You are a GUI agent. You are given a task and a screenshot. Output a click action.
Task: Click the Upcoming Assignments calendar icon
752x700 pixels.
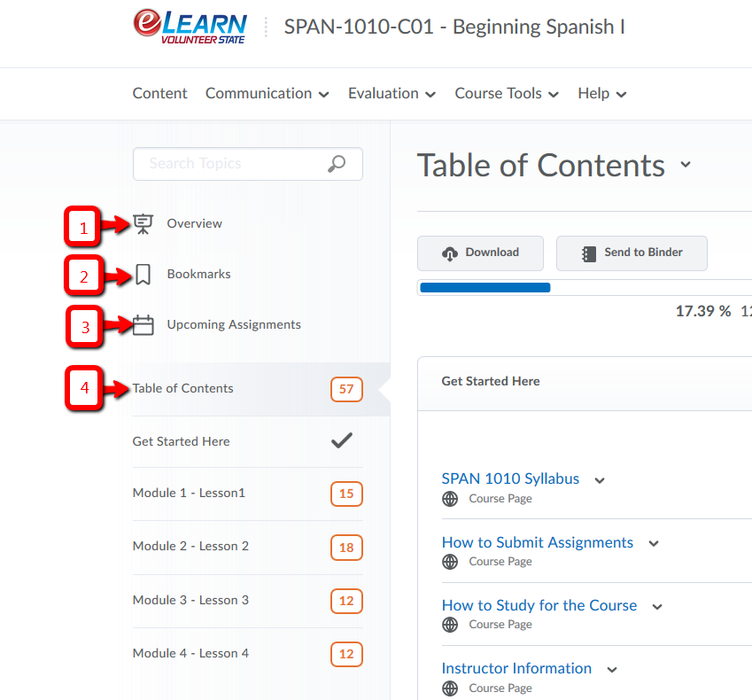click(x=143, y=325)
